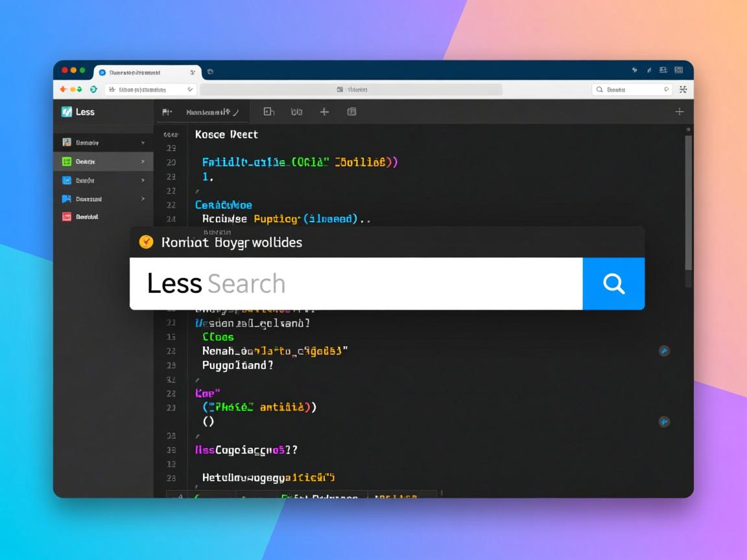Image resolution: width=747 pixels, height=560 pixels.
Task: Open a new browser tab
Action: click(x=210, y=72)
